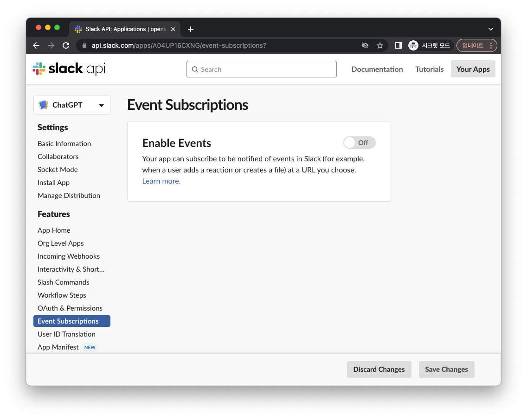Open Collaborators settings

(58, 157)
